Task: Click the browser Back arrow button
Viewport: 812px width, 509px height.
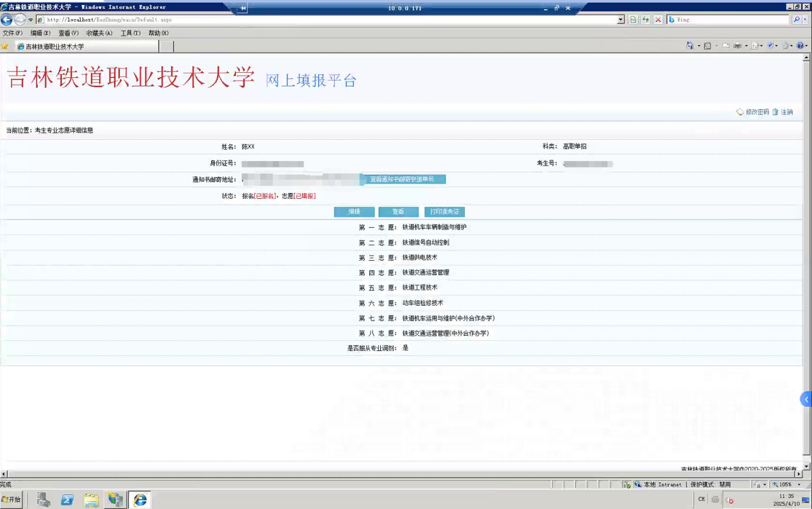Action: coord(7,20)
